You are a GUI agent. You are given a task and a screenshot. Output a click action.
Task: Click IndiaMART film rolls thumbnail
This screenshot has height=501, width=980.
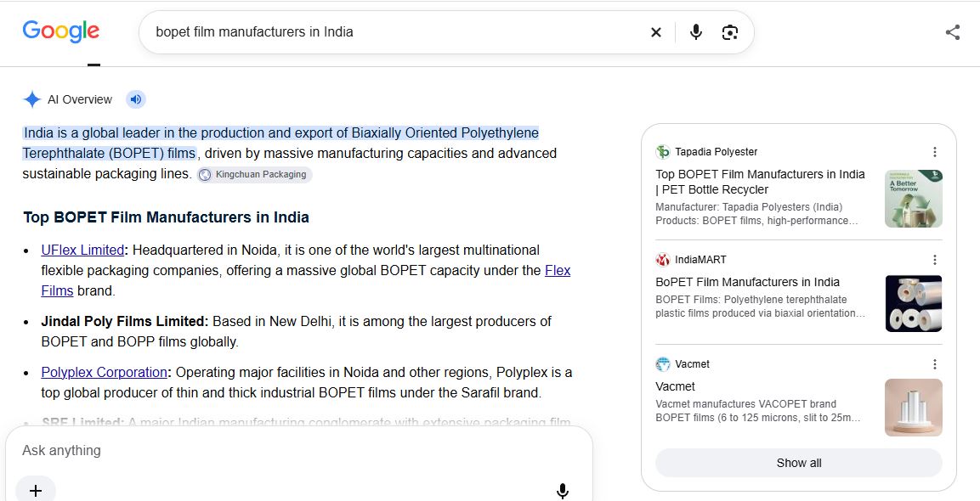tap(913, 304)
